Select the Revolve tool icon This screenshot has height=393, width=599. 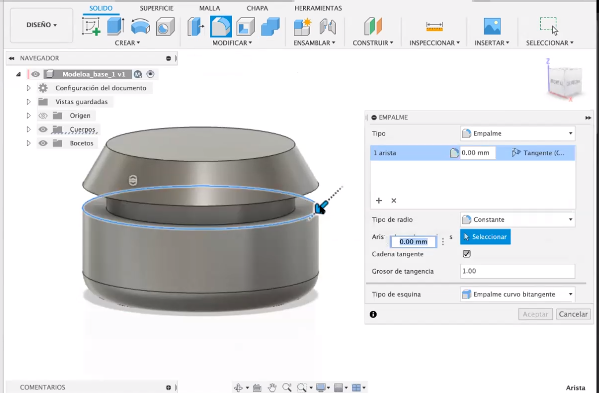[x=140, y=27]
